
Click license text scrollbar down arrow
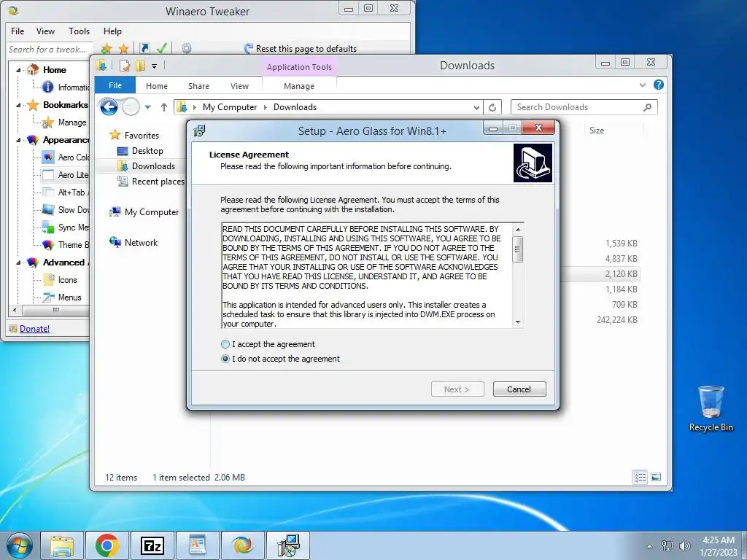(518, 322)
